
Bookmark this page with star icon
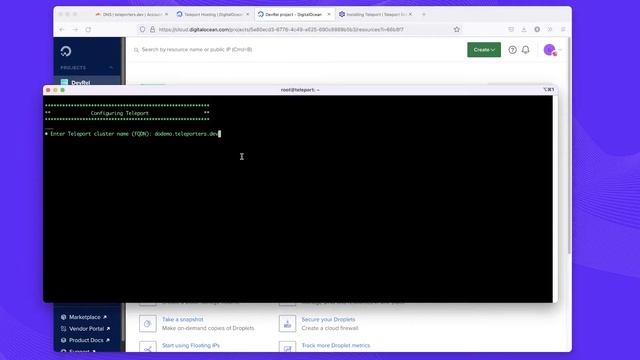(x=457, y=29)
